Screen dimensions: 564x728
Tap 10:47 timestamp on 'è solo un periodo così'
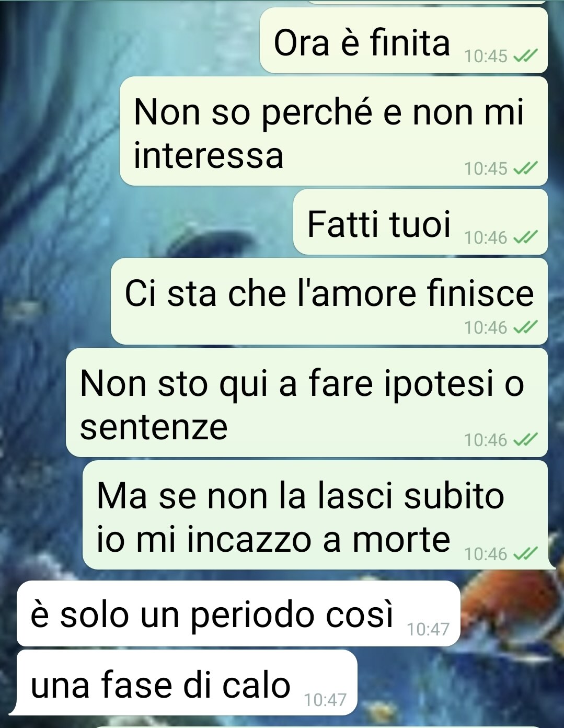pyautogui.click(x=428, y=629)
